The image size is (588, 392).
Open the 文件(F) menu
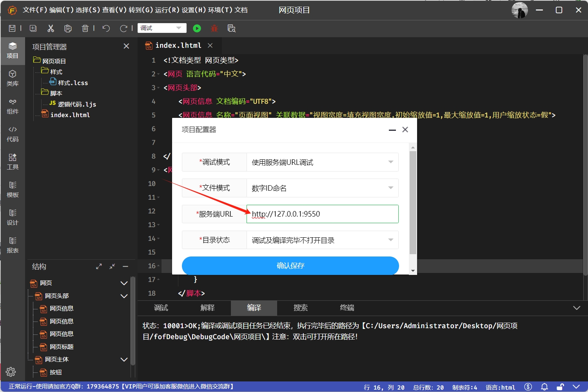coord(35,10)
